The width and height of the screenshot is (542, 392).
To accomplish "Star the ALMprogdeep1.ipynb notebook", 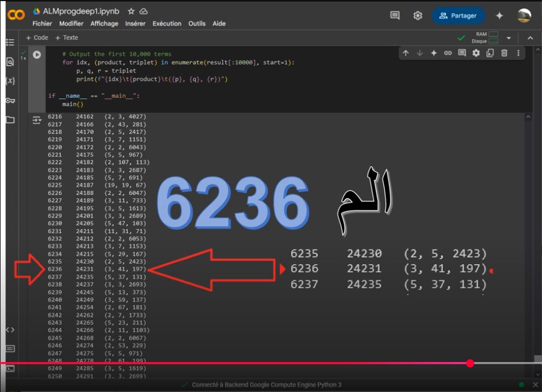I will click(x=130, y=12).
